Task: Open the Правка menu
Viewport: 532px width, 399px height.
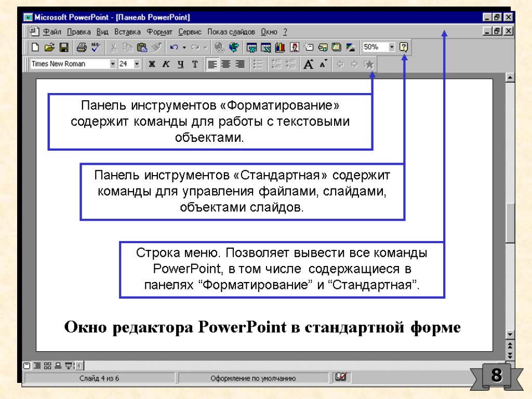Action: tap(79, 32)
